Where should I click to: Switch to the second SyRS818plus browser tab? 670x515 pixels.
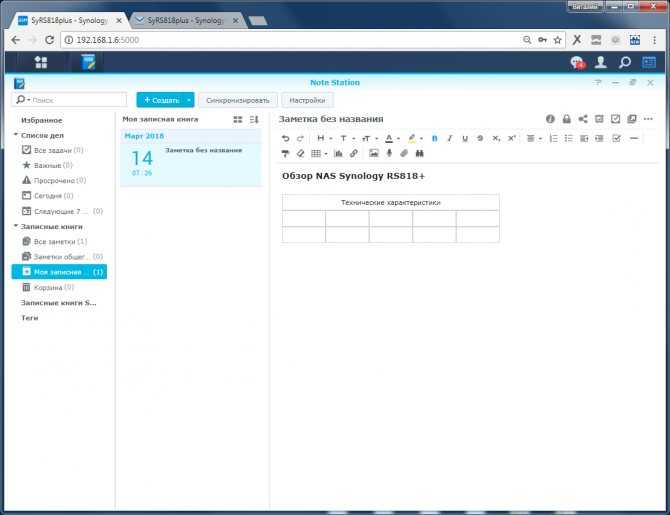point(185,21)
